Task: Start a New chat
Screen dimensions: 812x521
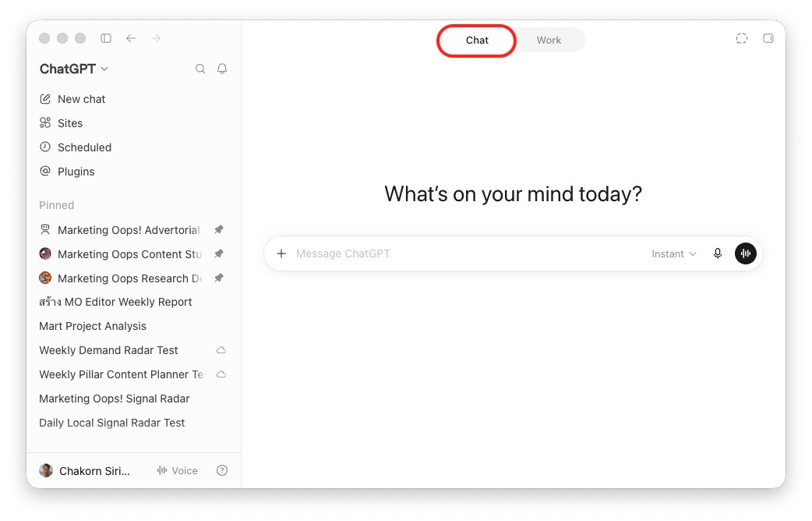Action: 81,99
